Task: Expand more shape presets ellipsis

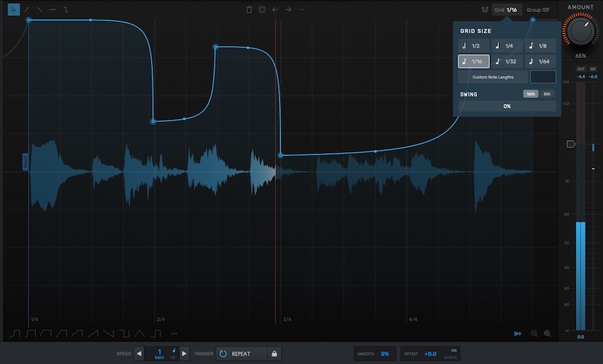Action: coord(174,333)
